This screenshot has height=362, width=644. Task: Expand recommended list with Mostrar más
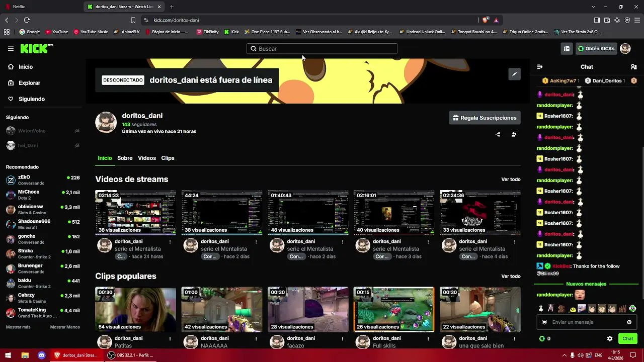pos(18,327)
